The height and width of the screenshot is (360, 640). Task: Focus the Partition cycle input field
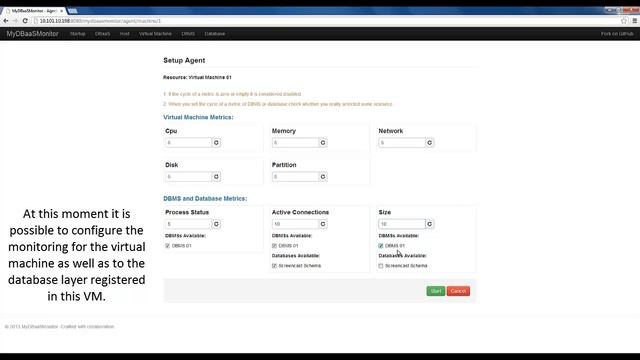click(295, 177)
